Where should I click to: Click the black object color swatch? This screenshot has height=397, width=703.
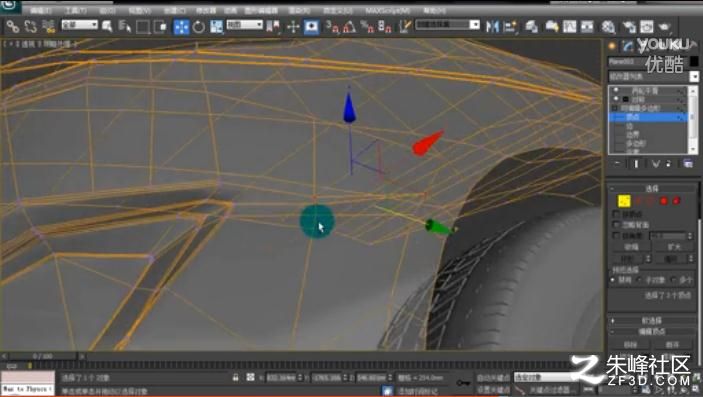tap(694, 61)
